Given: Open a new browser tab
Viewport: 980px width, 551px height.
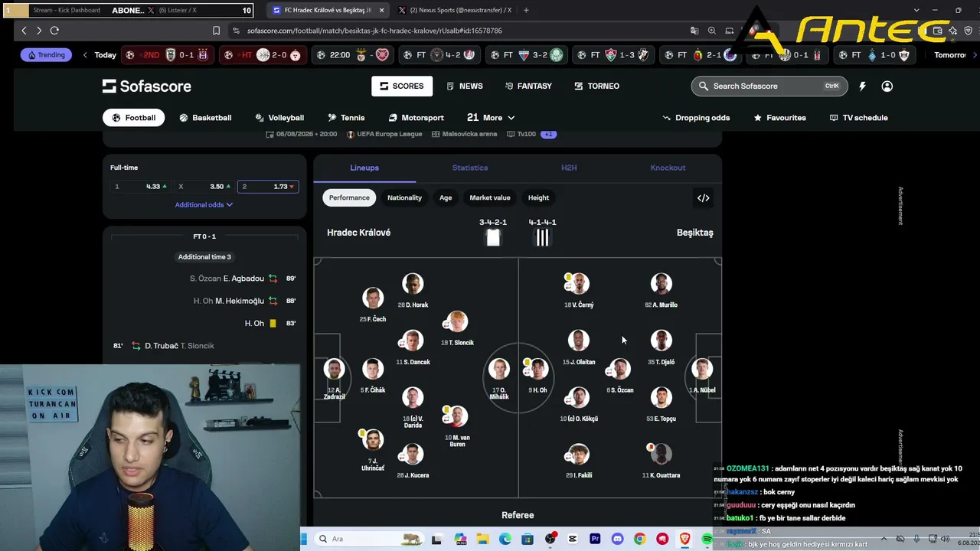Looking at the screenshot, I should tap(526, 10).
